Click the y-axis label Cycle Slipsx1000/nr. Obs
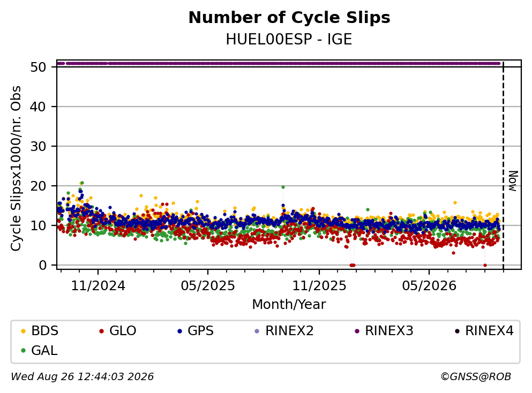 click(x=16, y=169)
